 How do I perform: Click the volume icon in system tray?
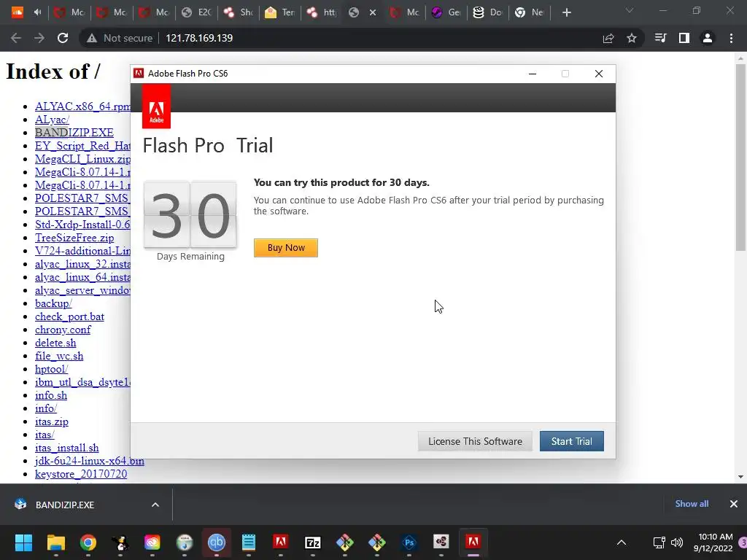coord(676,542)
